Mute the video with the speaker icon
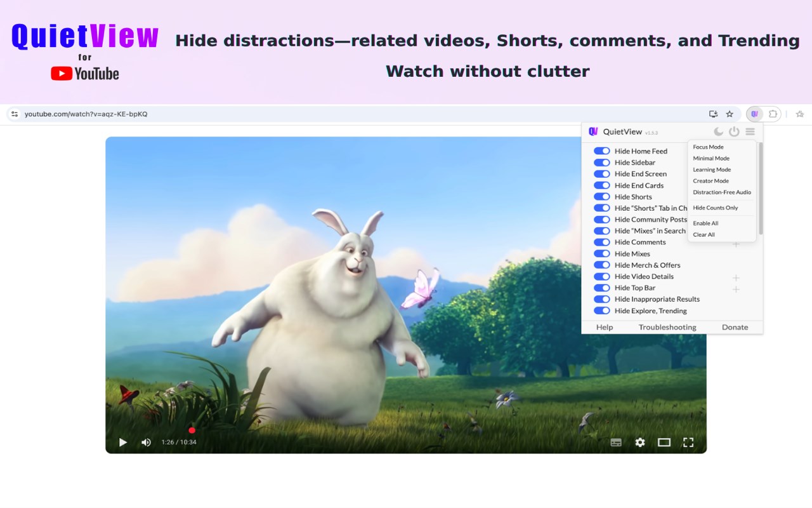Image resolution: width=812 pixels, height=508 pixels. tap(146, 442)
